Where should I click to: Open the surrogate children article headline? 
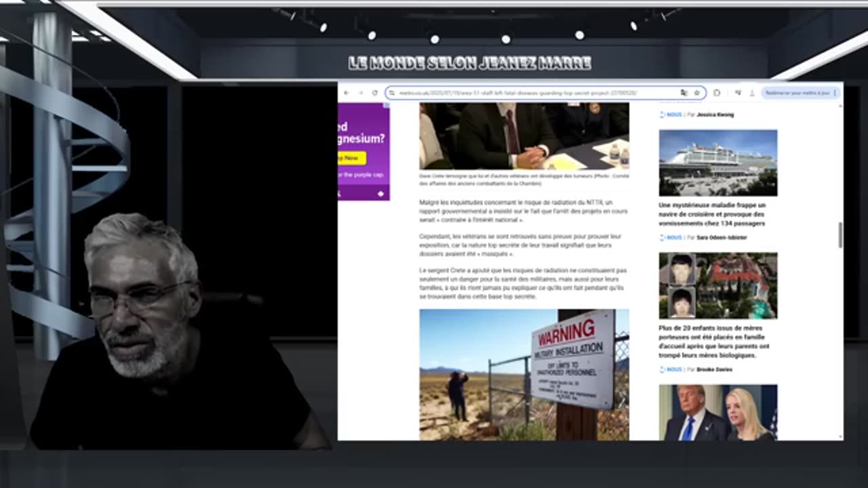pos(714,342)
